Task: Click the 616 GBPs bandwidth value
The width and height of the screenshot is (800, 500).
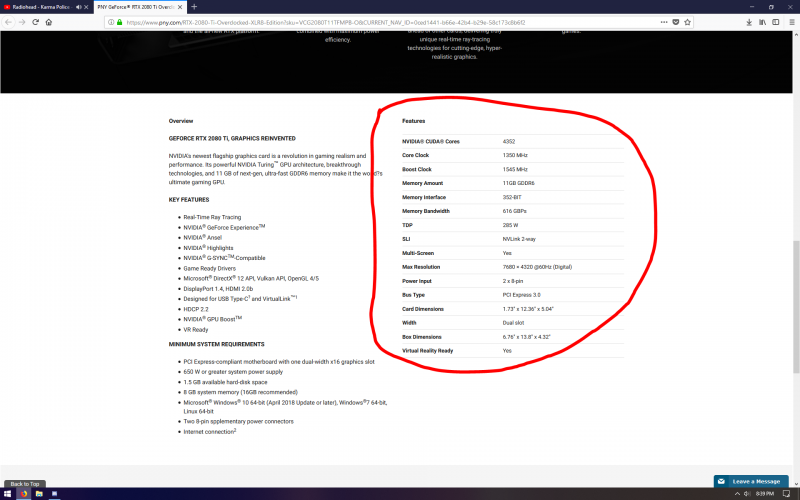Action: 514,211
